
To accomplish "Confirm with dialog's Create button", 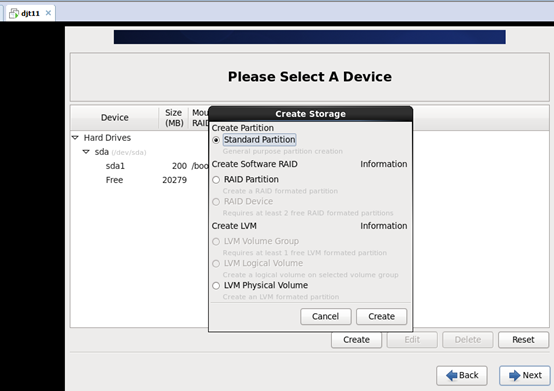I will (x=382, y=316).
